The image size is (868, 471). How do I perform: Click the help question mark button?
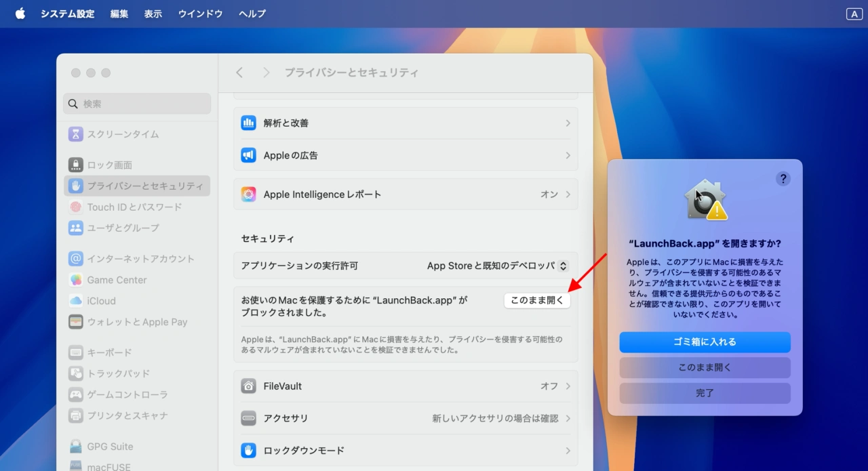pos(783,178)
